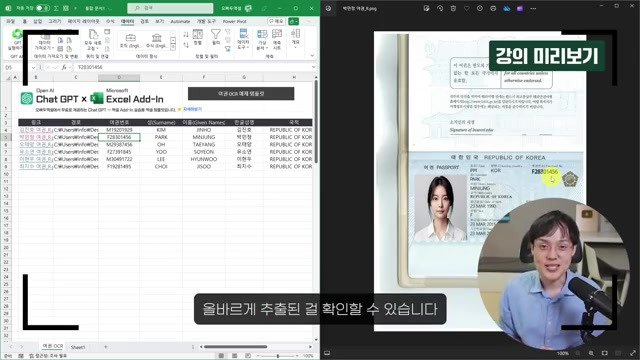Open the 김진호 passport link

(36, 130)
